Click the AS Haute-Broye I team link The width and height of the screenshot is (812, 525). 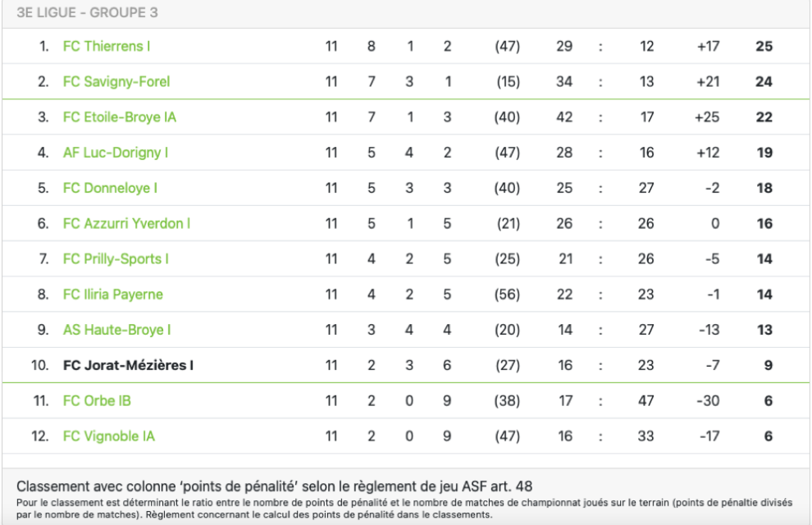pos(116,330)
